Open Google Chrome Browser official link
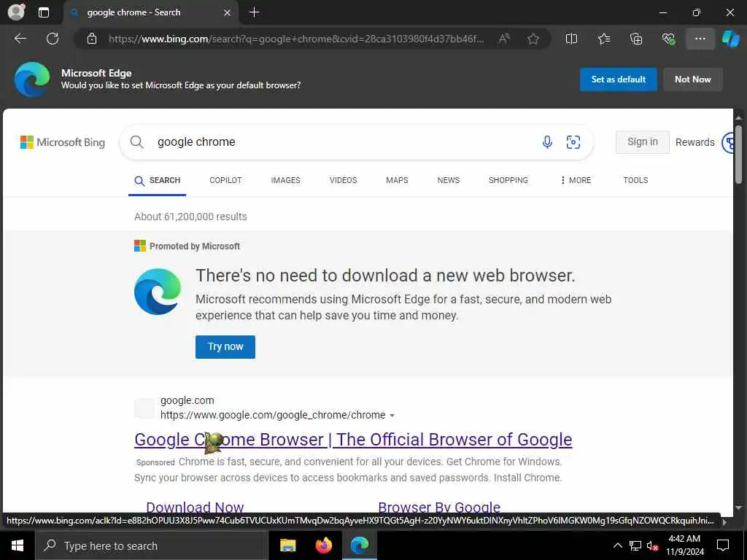Image resolution: width=747 pixels, height=560 pixels. click(353, 440)
